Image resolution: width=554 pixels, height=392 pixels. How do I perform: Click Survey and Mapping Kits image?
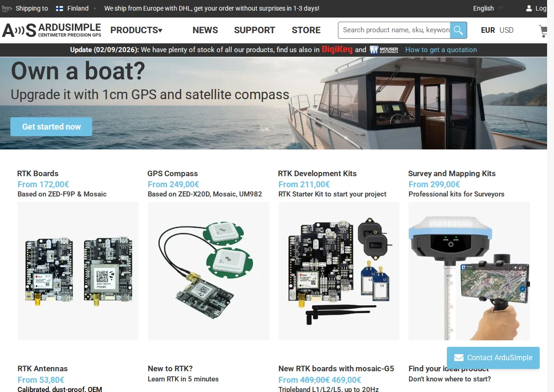tap(469, 271)
